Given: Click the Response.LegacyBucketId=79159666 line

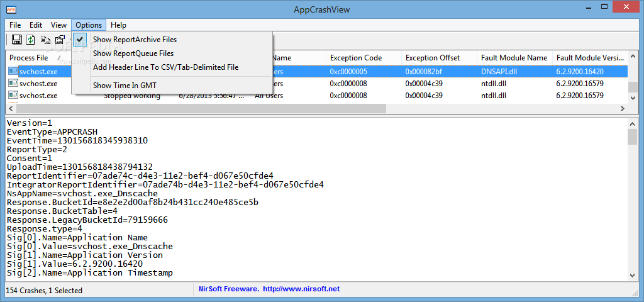Looking at the screenshot, I should pyautogui.click(x=87, y=220).
